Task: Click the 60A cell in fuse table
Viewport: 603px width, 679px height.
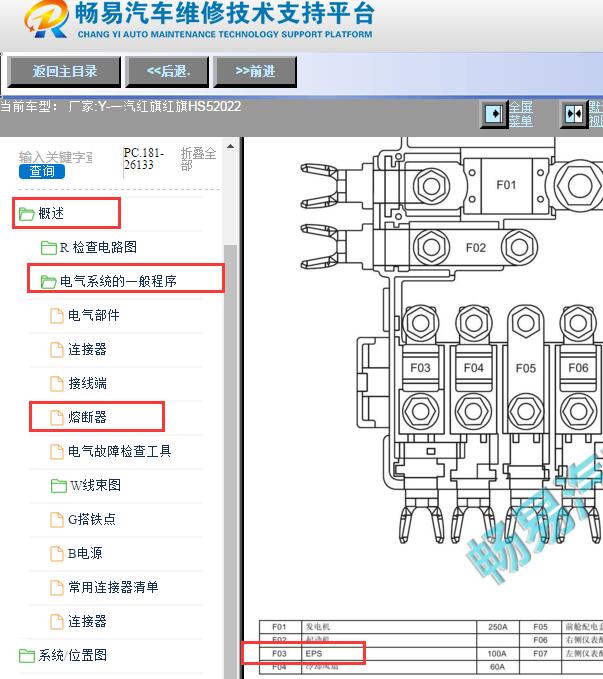Action: [x=497, y=667]
